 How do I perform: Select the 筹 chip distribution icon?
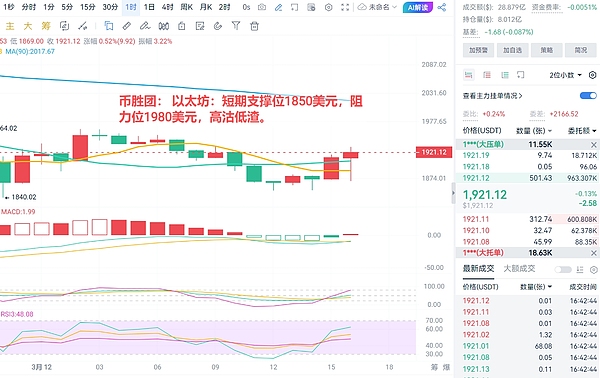46,26
